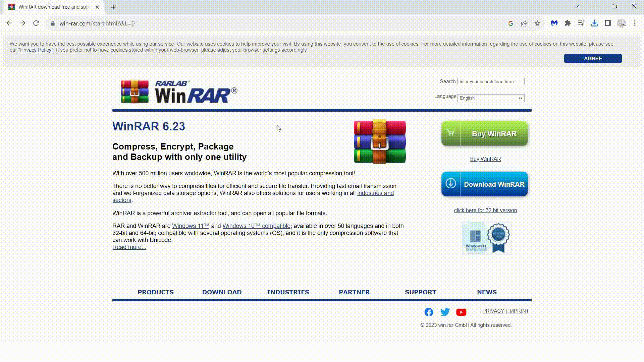Image resolution: width=644 pixels, height=362 pixels.
Task: Expand the Language dropdown
Action: coord(491,98)
